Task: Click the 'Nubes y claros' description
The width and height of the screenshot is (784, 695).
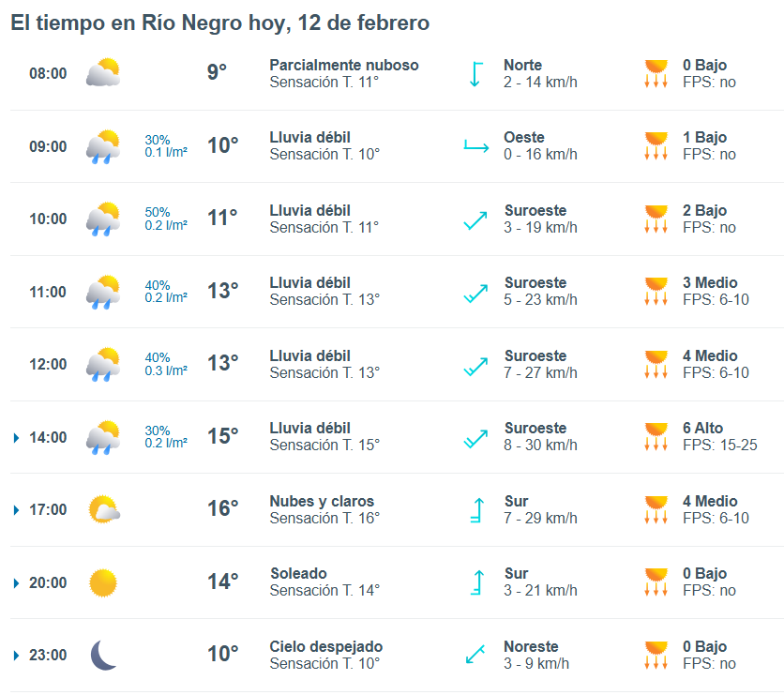Action: [x=322, y=501]
